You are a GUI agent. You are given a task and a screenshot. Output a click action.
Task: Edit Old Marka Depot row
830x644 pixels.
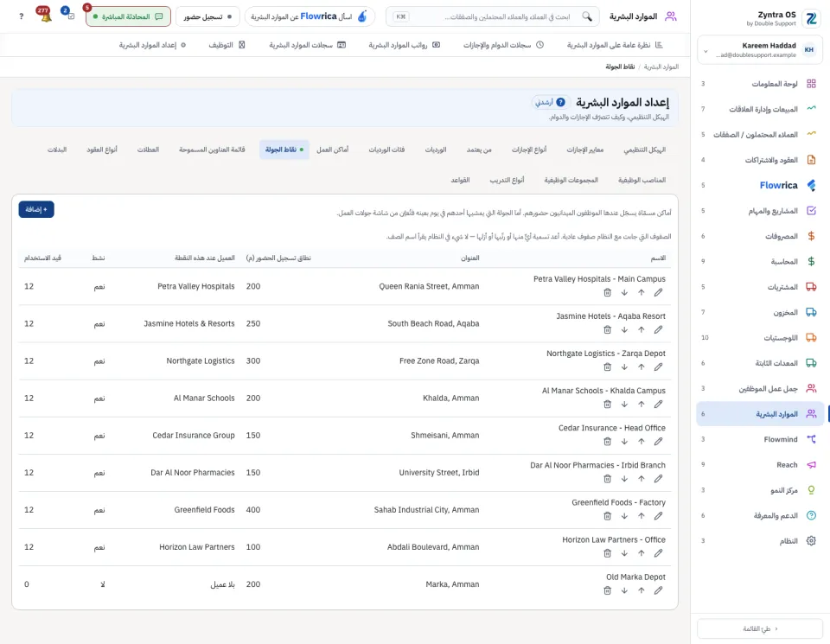658,590
